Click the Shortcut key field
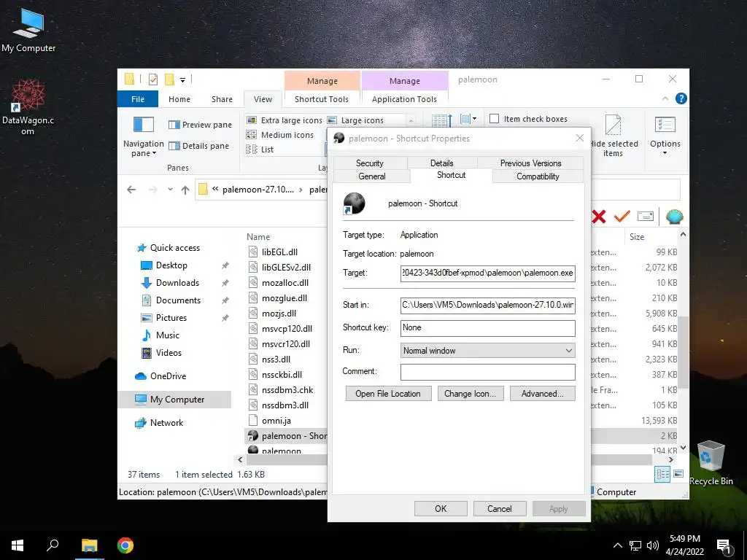Image resolution: width=747 pixels, height=560 pixels. point(488,327)
